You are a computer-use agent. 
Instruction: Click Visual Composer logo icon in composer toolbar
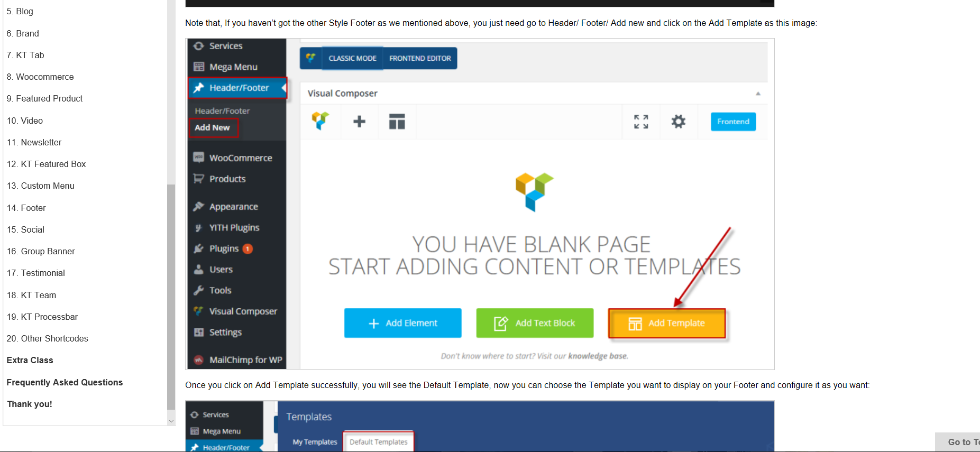coord(320,122)
